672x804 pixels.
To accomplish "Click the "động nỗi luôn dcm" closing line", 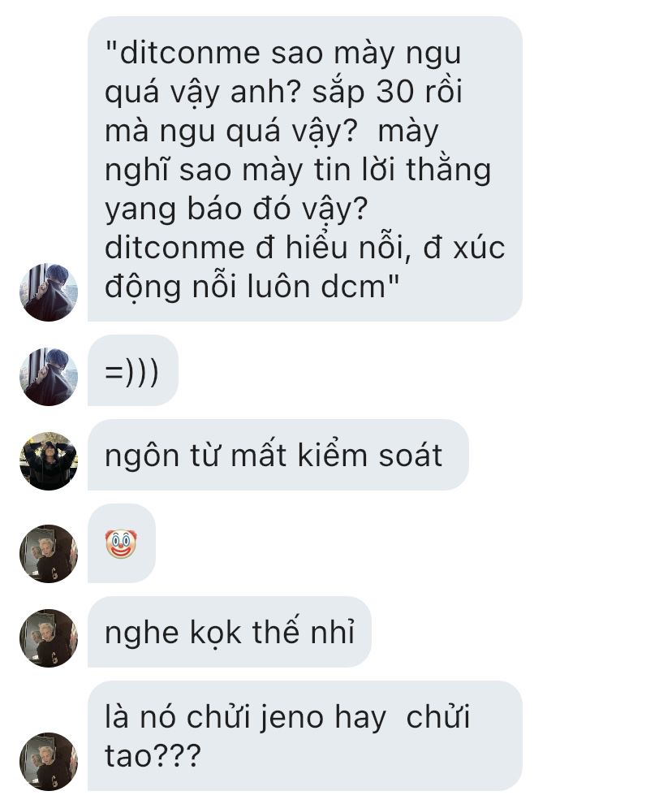I will click(x=252, y=287).
